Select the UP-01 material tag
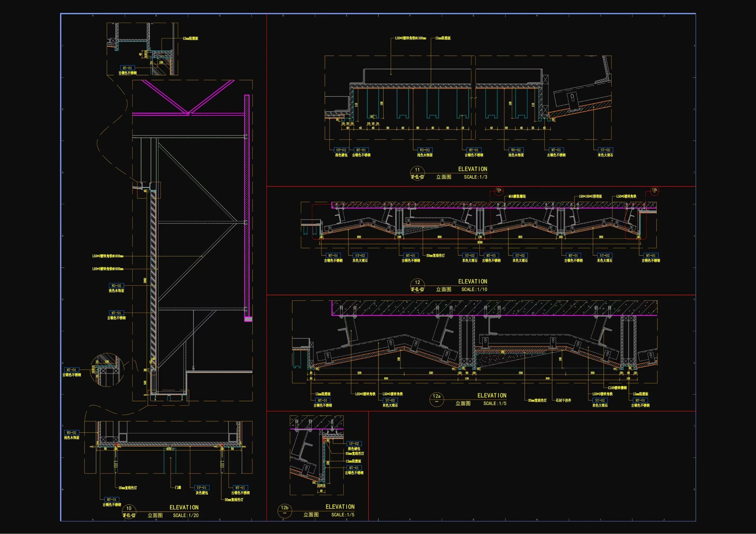Screen dimensions: 756x534 201,488
